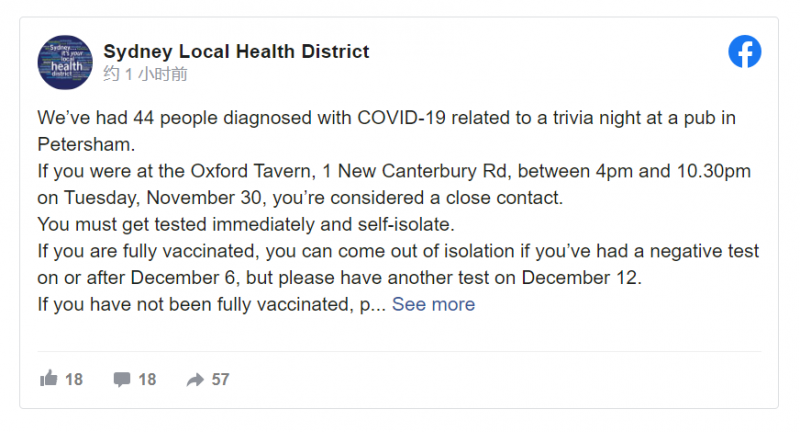Click the Oxford Tavern address line
800x432 pixels.
pos(394,171)
